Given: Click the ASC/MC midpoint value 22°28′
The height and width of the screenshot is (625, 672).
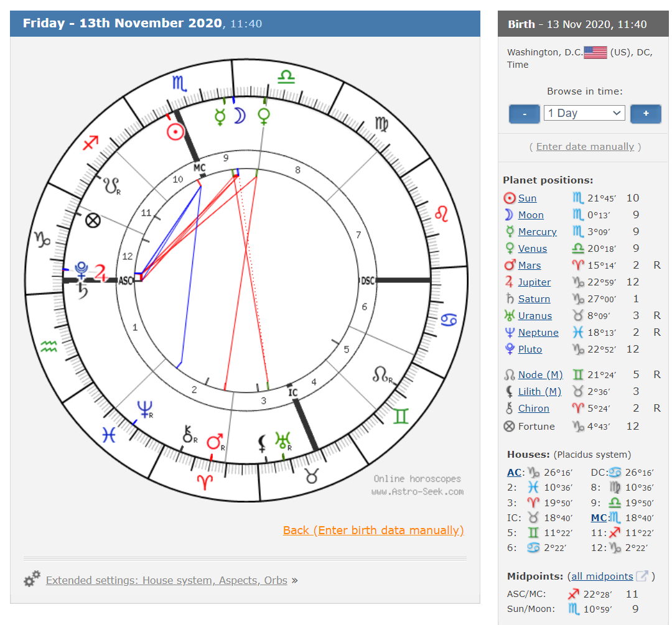Looking at the screenshot, I should coord(597,594).
